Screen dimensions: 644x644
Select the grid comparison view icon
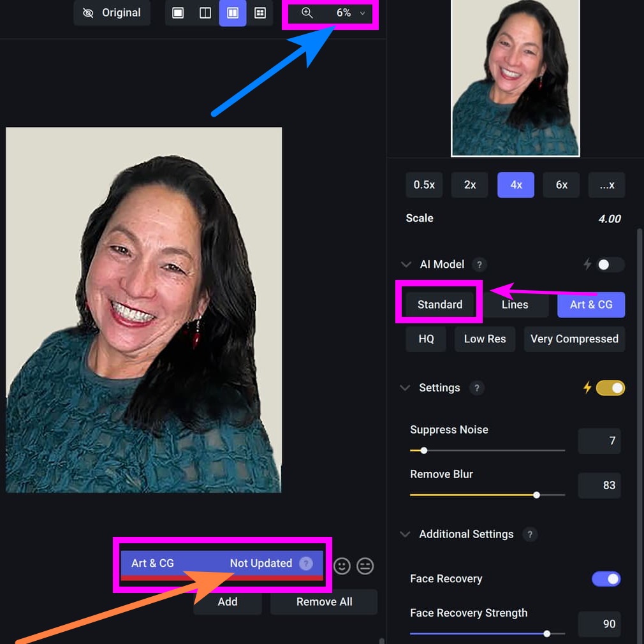click(260, 13)
